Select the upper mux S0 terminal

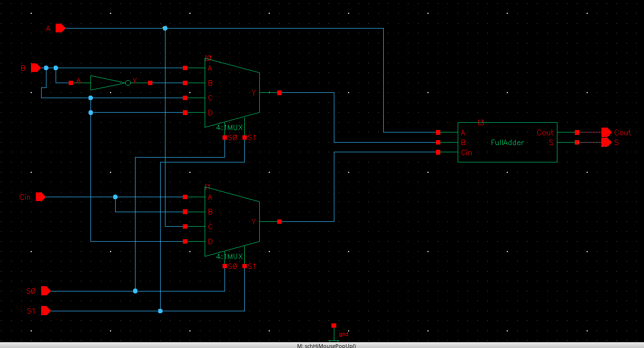tap(225, 138)
